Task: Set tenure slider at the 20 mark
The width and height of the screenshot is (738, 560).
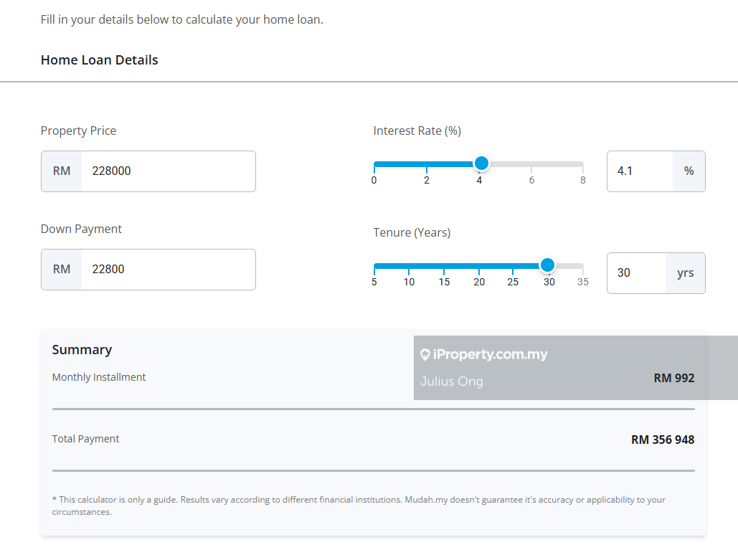Action: pos(478,266)
